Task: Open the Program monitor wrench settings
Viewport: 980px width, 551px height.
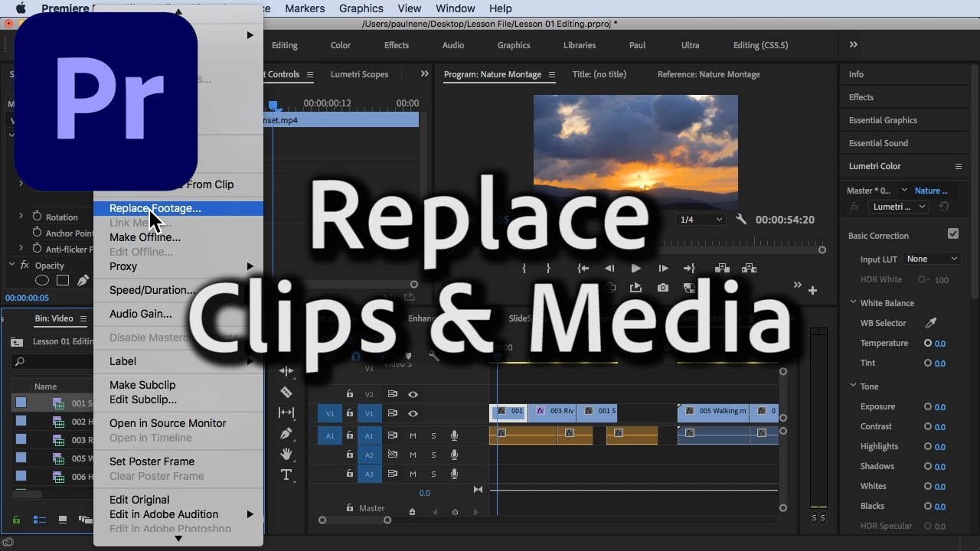Action: (x=740, y=220)
